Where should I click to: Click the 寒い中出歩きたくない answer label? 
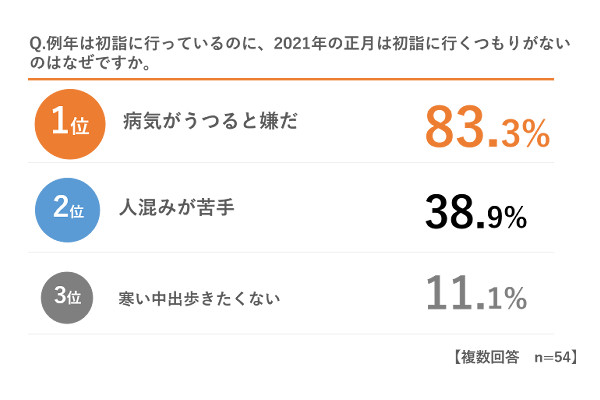pyautogui.click(x=199, y=299)
